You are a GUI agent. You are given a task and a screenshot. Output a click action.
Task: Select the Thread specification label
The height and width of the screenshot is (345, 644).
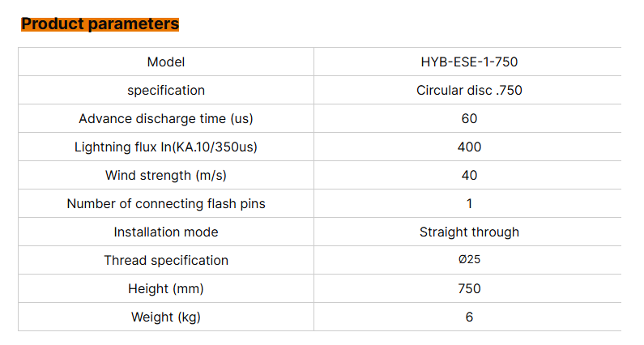pos(166,261)
